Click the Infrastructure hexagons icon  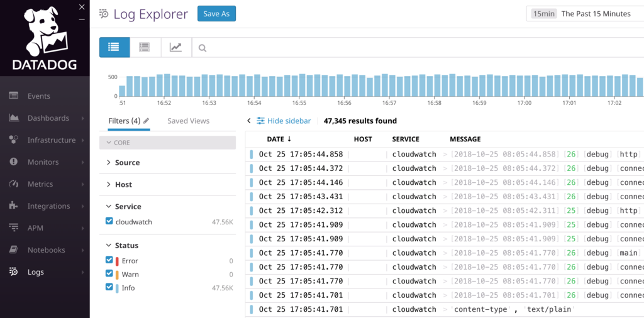tap(14, 140)
